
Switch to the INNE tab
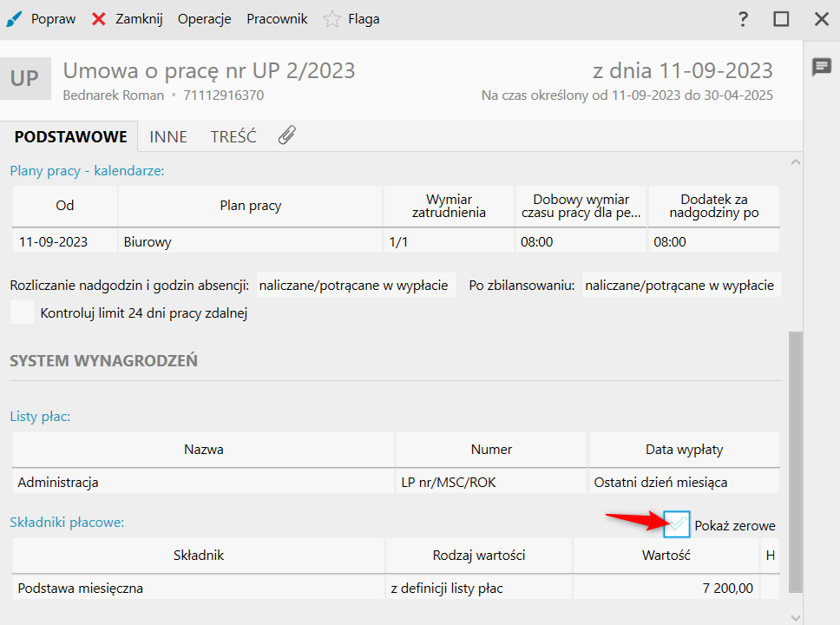click(x=168, y=136)
